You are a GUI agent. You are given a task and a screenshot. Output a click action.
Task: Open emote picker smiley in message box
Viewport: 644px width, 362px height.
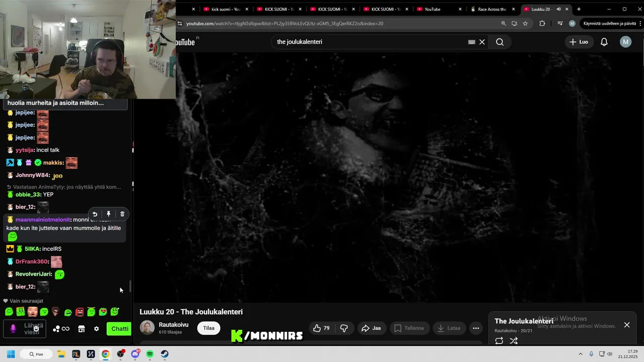pyautogui.click(x=36, y=329)
